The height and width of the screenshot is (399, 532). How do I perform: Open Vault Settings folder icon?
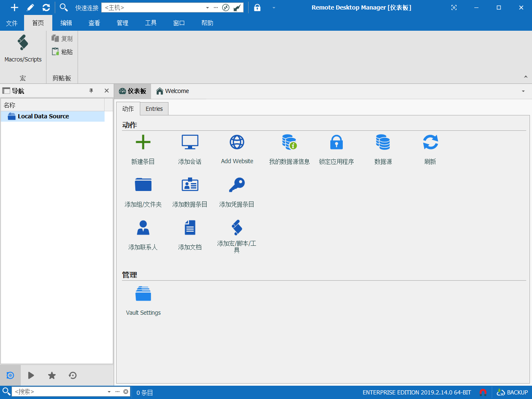pos(143,294)
